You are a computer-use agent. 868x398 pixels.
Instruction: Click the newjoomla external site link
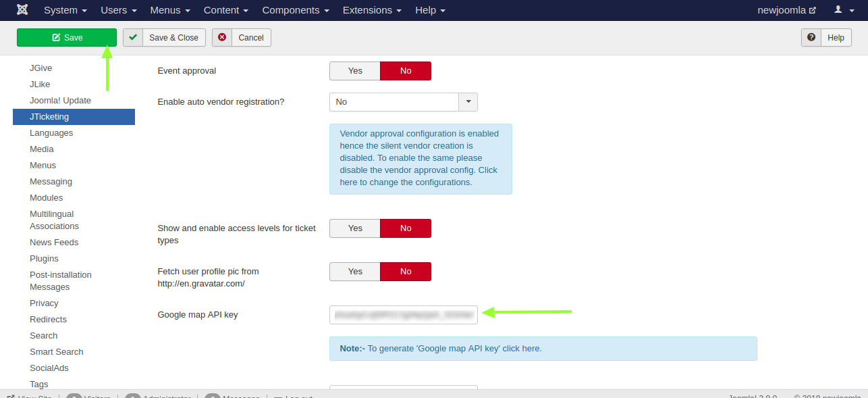click(x=786, y=10)
